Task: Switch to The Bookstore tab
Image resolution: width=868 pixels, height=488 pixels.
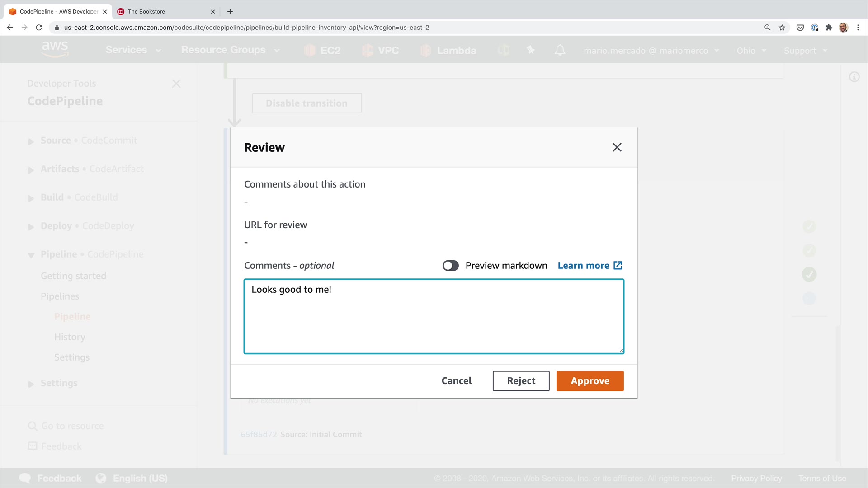Action: pos(163,12)
